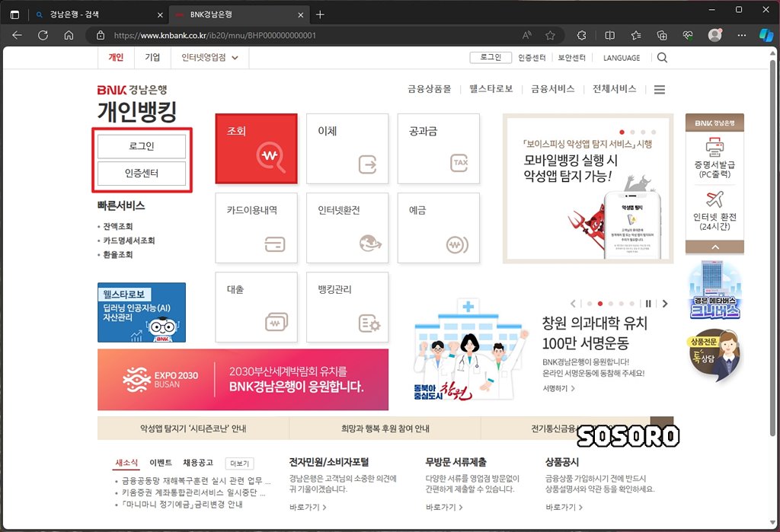Select the 기업 tab

coord(152,58)
